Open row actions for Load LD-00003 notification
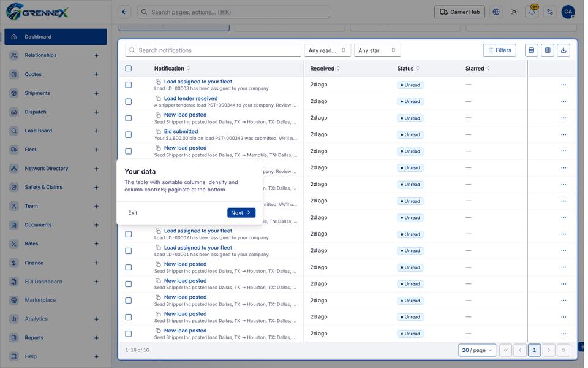Screen dimensions: 588x368 point(563,85)
